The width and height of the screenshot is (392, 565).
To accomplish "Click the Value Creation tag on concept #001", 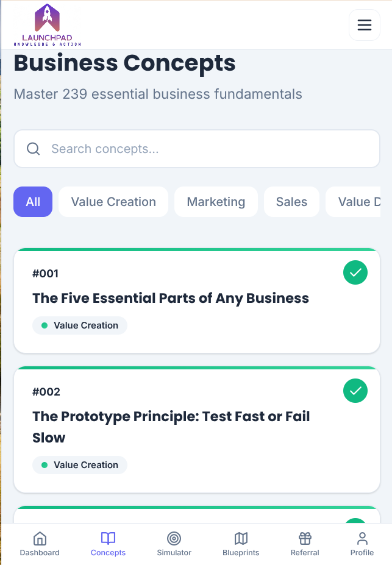I will click(80, 325).
